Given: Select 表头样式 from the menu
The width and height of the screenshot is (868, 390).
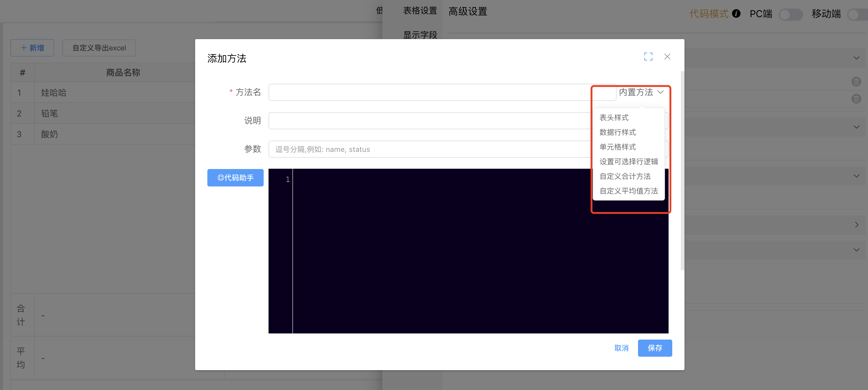Looking at the screenshot, I should 614,118.
